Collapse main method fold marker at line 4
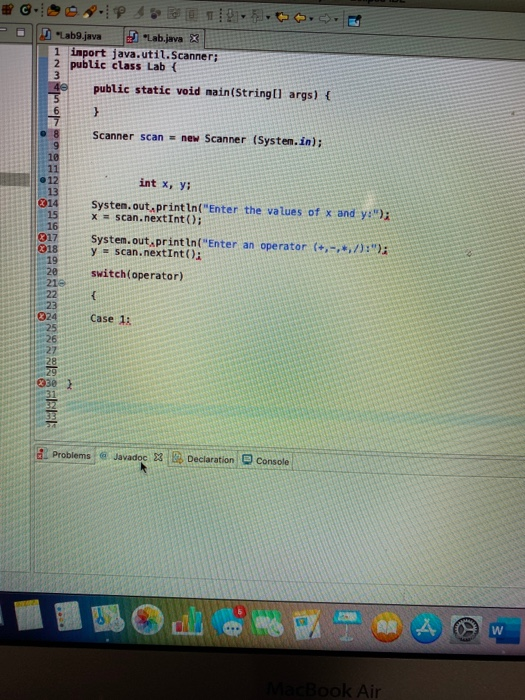Viewport: 525px width, 700px height. 64,87
